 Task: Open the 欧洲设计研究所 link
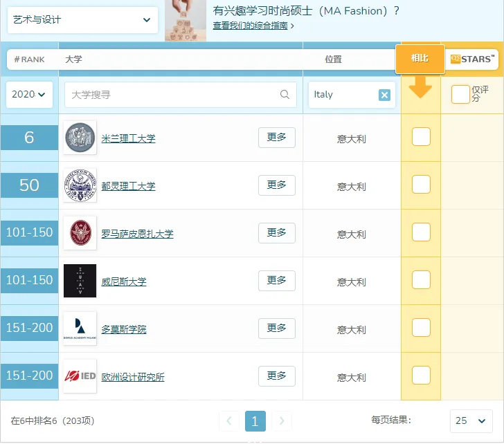click(133, 377)
